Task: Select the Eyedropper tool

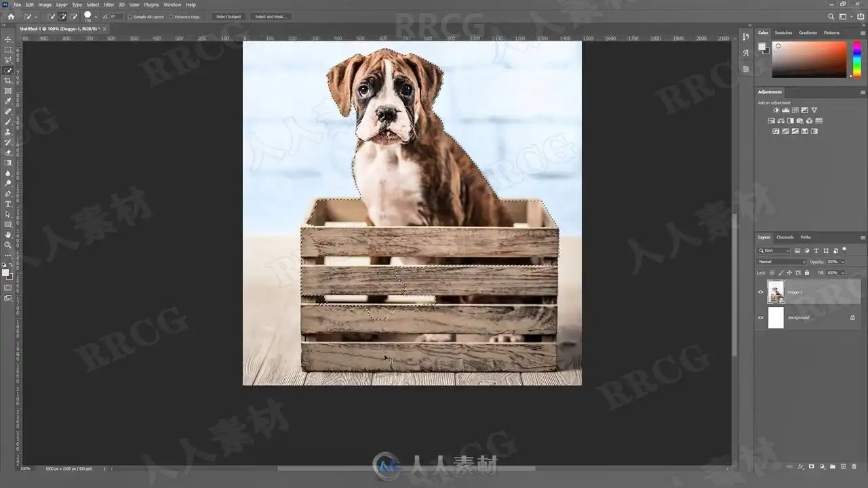Action: 8,101
